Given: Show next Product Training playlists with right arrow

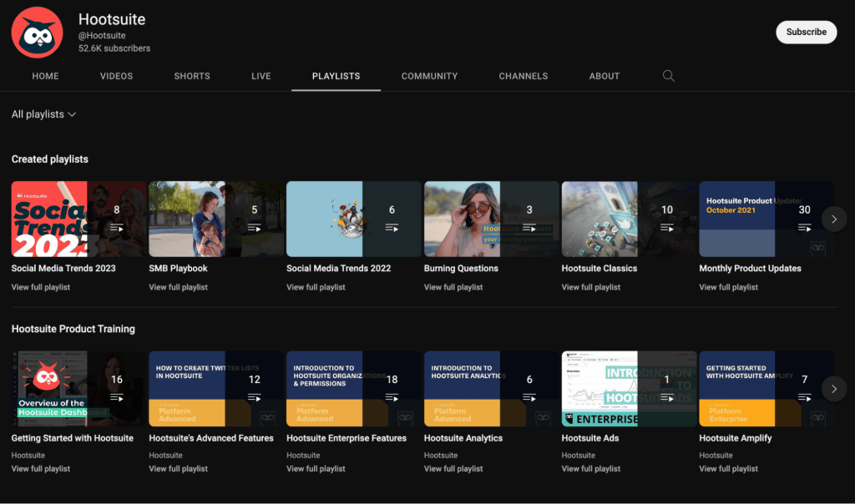Looking at the screenshot, I should [834, 389].
